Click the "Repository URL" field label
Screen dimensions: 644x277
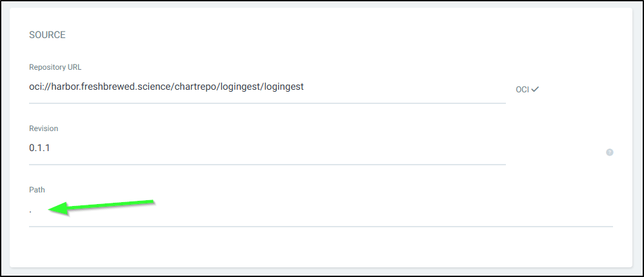[55, 67]
